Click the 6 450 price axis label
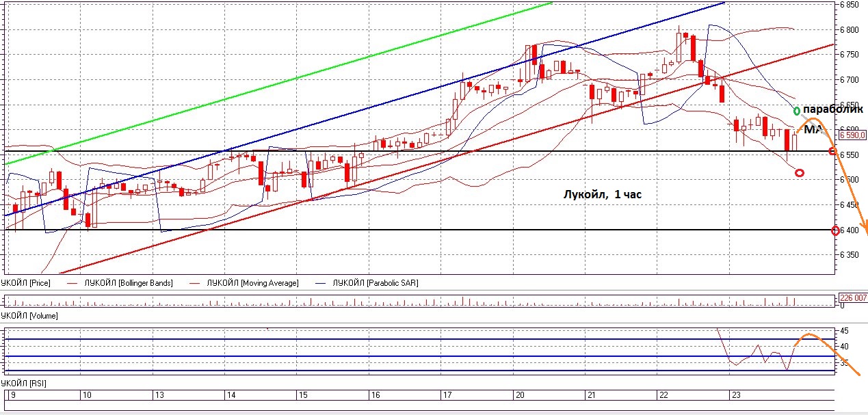The width and height of the screenshot is (868, 415). coord(849,205)
